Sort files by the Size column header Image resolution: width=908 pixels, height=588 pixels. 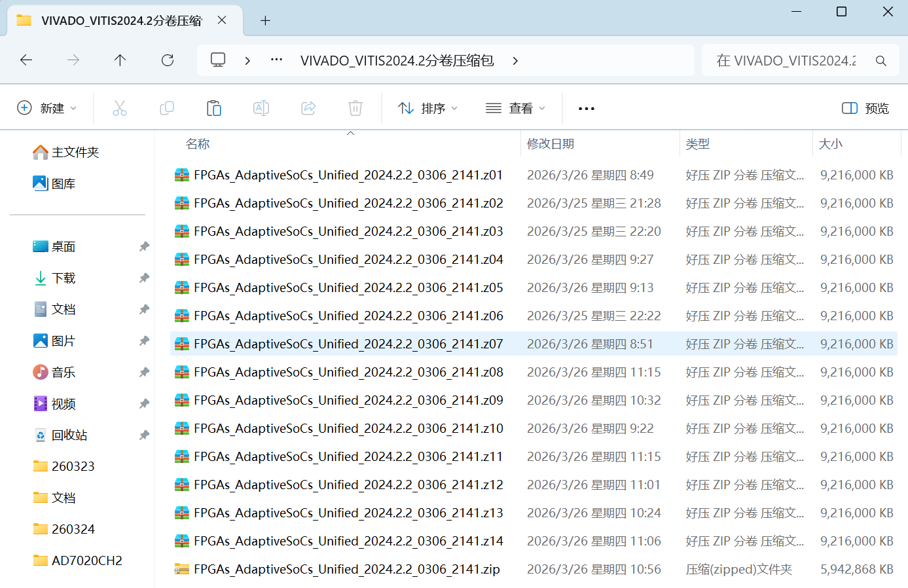tap(831, 144)
